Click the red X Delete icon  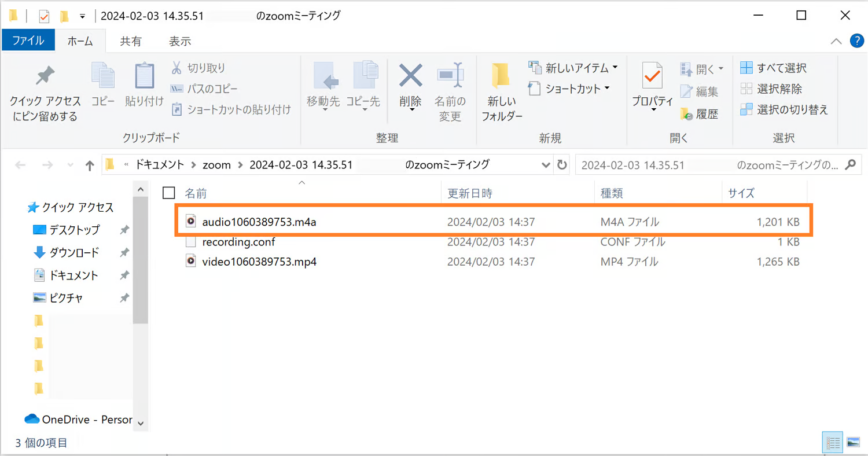click(411, 75)
